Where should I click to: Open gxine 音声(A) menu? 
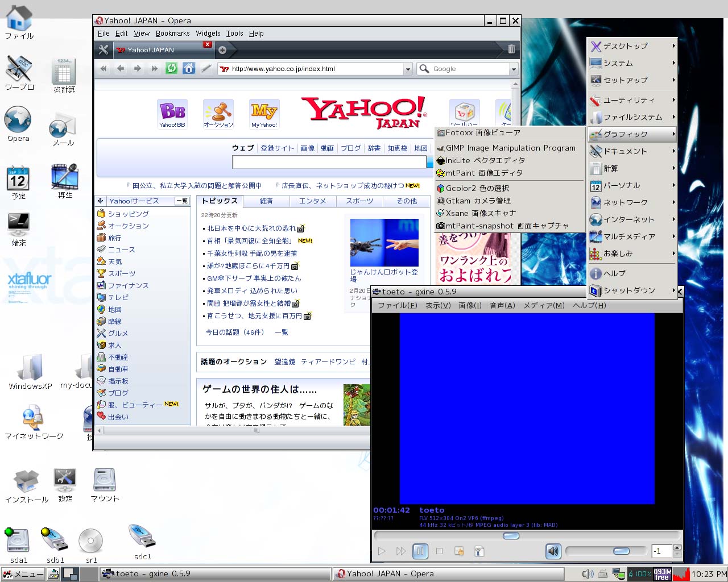click(x=502, y=305)
